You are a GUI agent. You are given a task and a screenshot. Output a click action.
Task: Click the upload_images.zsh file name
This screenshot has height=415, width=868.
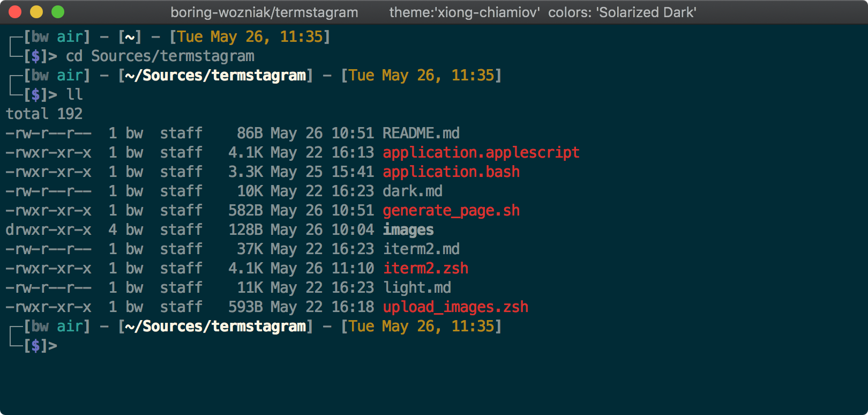click(455, 307)
